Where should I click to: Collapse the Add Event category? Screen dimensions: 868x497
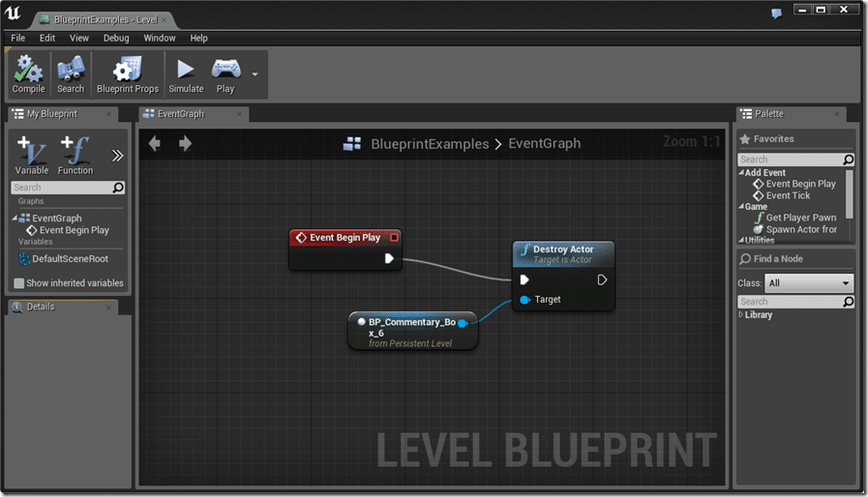[x=741, y=173]
